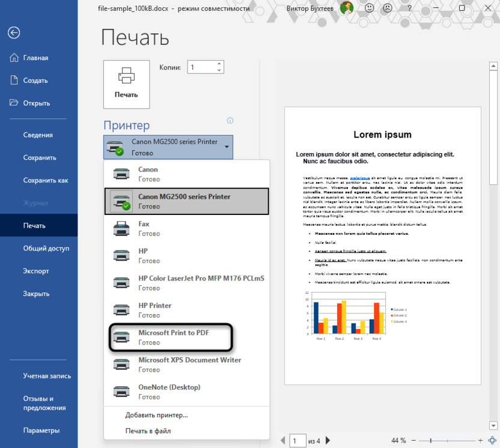Increase copies with the up spinner

click(219, 64)
